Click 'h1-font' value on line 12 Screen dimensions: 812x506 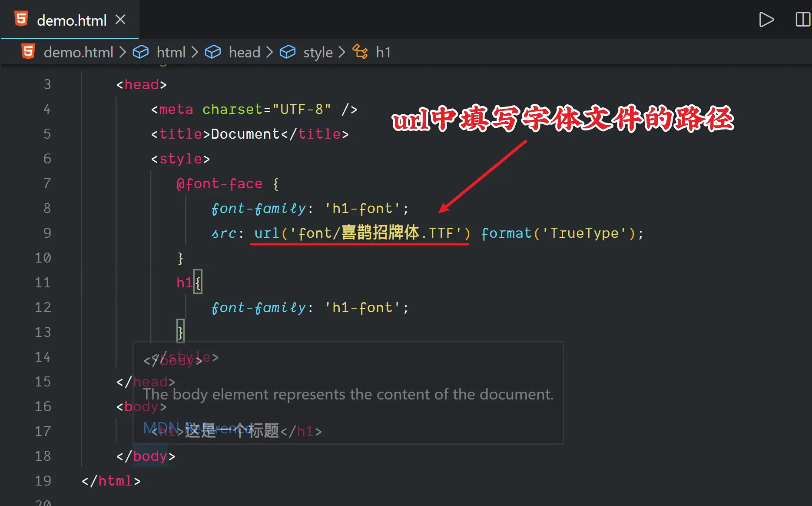362,308
